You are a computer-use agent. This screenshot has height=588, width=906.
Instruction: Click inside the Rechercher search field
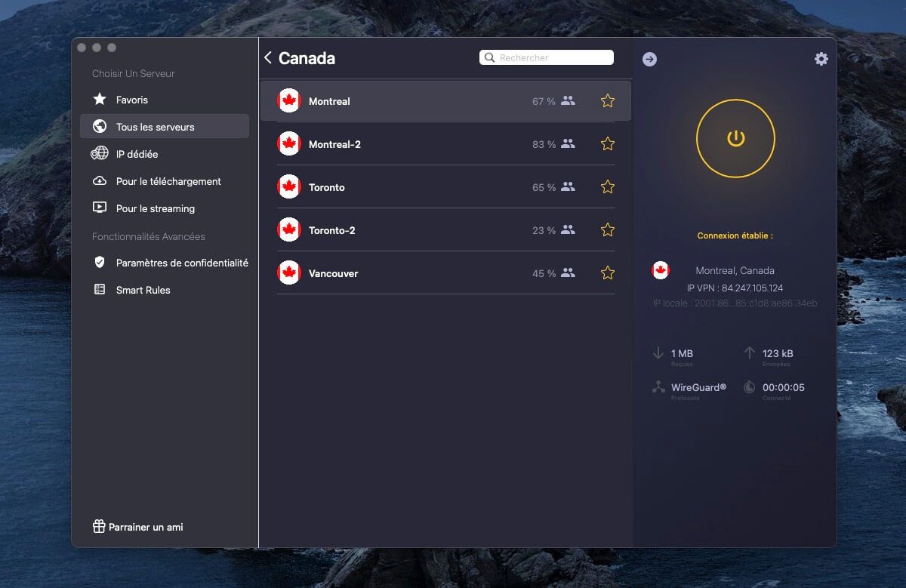click(546, 57)
